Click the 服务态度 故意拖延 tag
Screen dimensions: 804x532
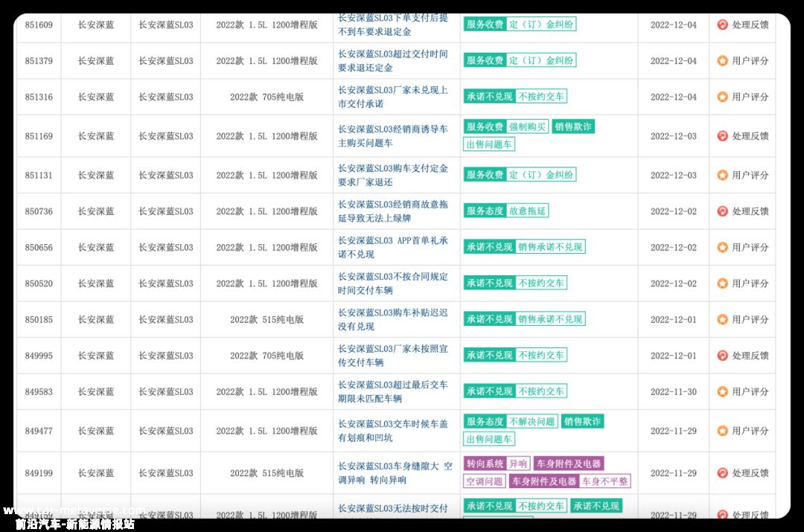point(505,211)
